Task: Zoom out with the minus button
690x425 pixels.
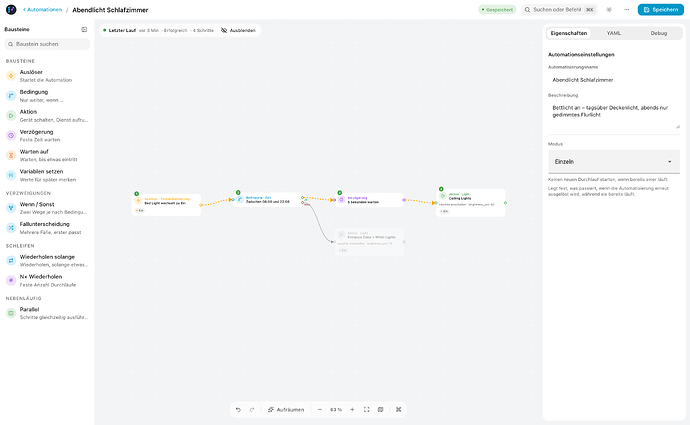Action: click(x=320, y=410)
